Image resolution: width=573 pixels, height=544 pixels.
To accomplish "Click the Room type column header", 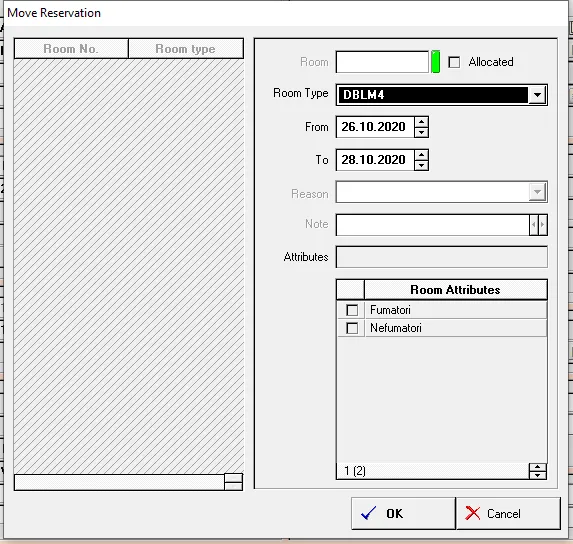I will (x=186, y=49).
